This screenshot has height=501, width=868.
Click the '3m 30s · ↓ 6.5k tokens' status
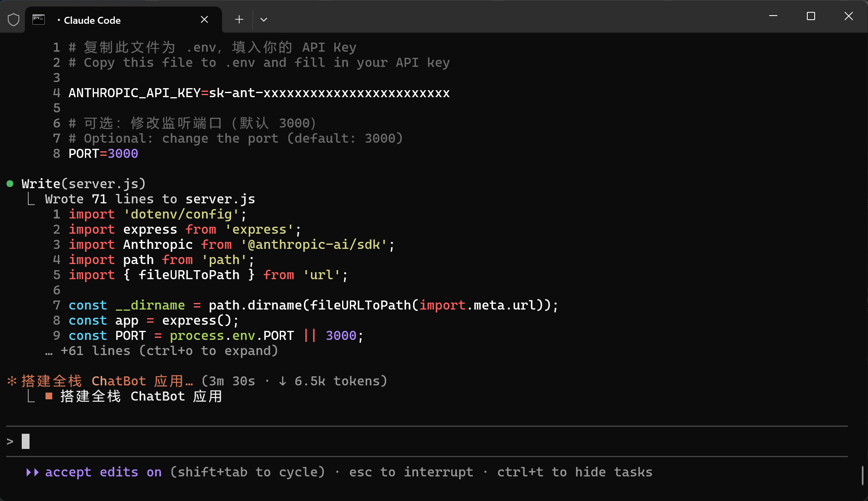click(295, 381)
